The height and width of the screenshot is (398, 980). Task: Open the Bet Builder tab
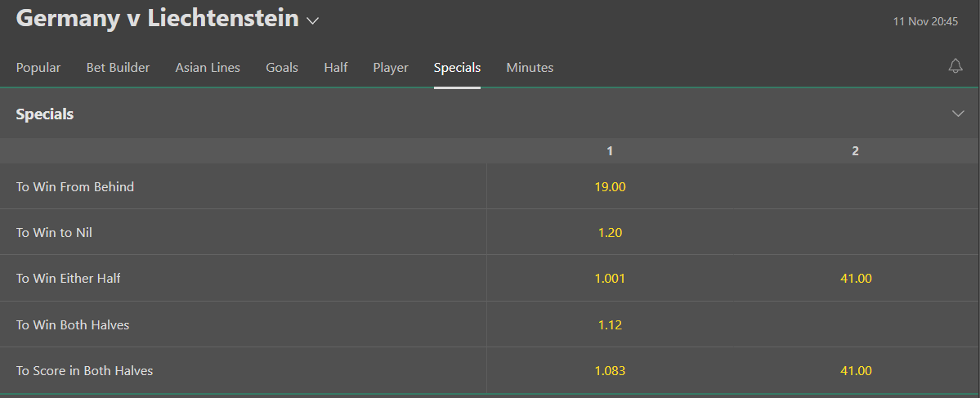click(x=118, y=68)
